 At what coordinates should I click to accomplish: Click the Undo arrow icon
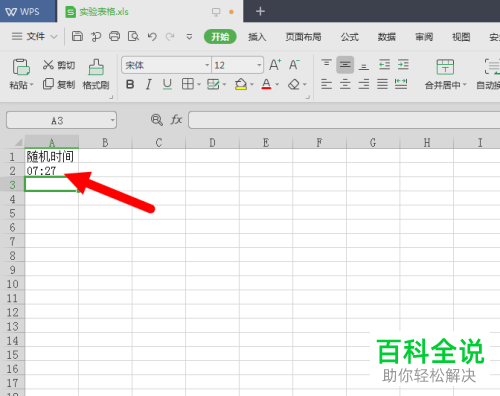(x=152, y=36)
